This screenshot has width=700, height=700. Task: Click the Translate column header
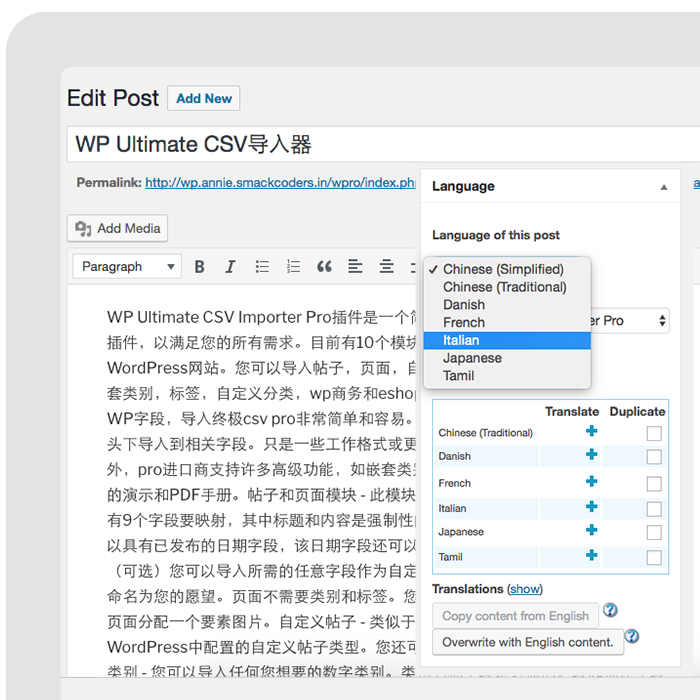(x=572, y=411)
